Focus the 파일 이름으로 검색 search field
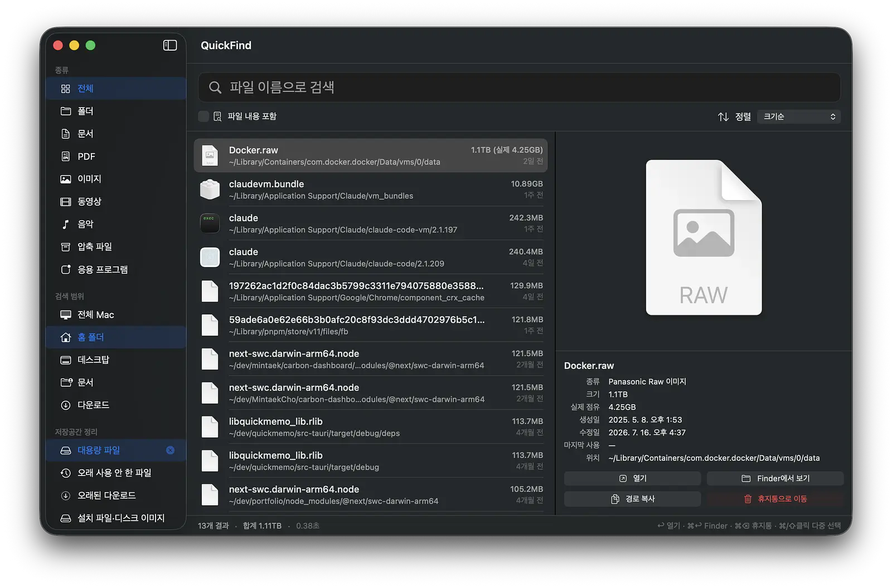892x588 pixels. click(x=519, y=88)
